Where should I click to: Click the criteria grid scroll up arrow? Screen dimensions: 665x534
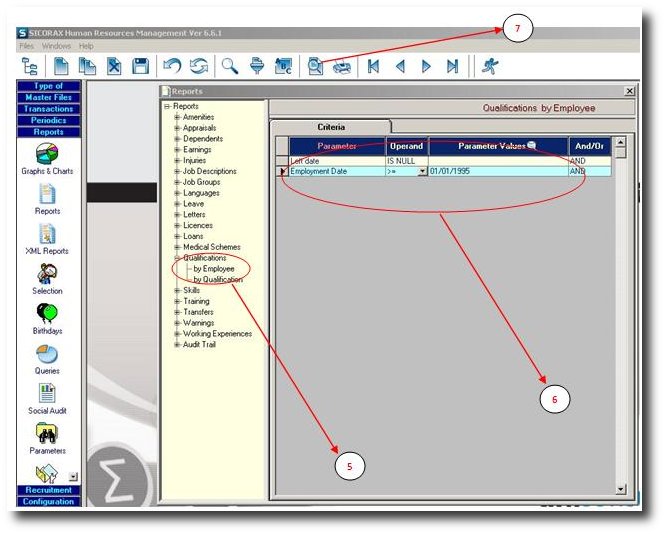[620, 143]
